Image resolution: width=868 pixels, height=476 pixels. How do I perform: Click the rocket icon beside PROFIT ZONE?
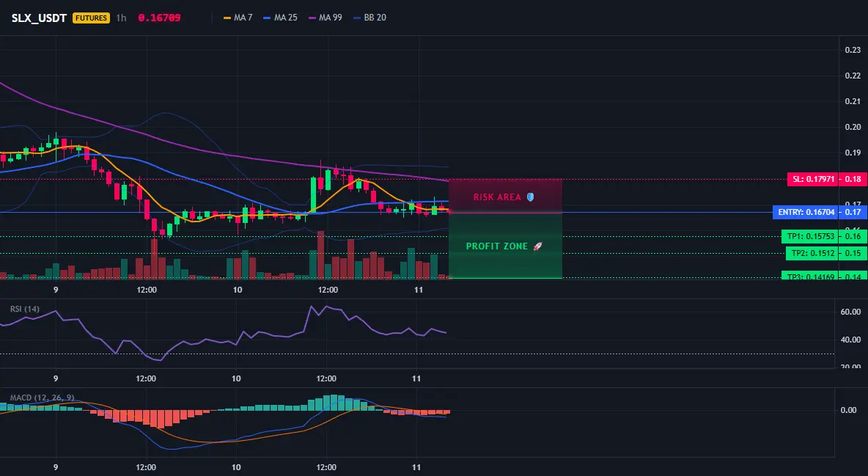(537, 246)
